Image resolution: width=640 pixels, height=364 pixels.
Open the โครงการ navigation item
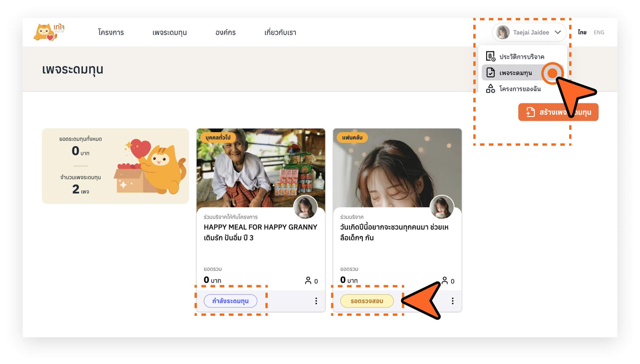111,32
